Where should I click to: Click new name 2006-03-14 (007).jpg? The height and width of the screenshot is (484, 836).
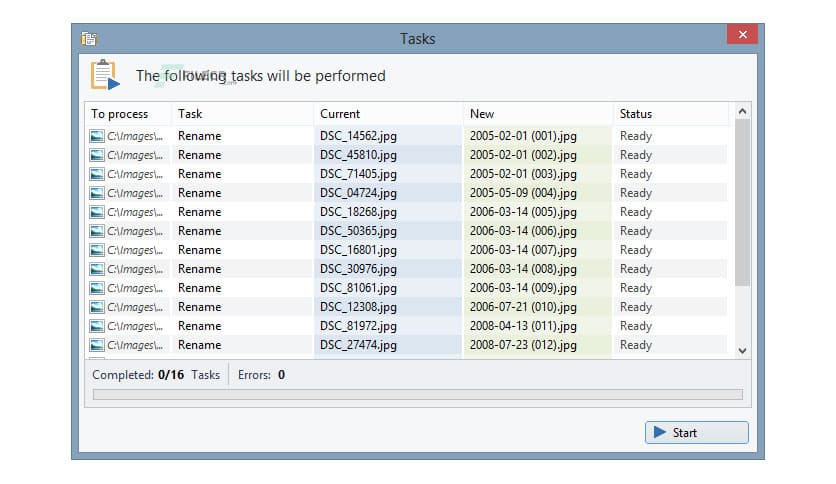click(x=523, y=251)
